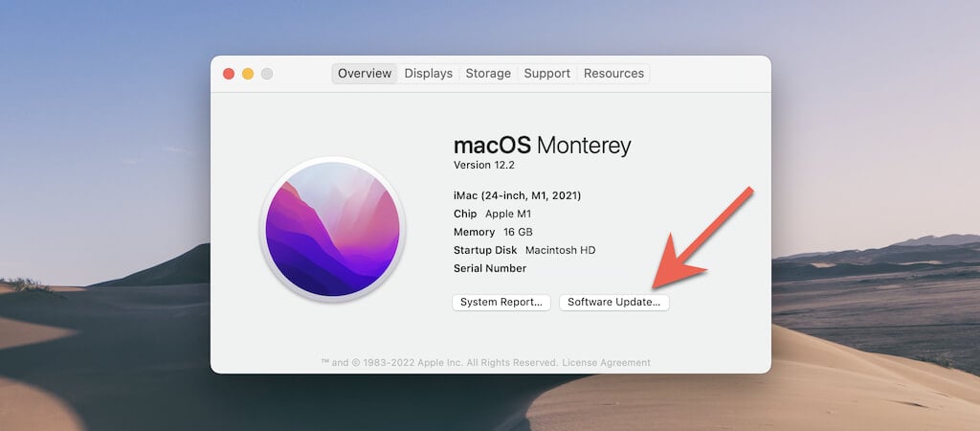Viewport: 980px width, 431px height.
Task: Click the Serial Number label
Action: [x=490, y=268]
